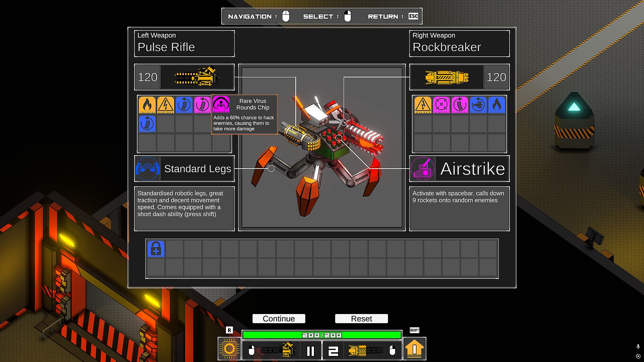This screenshot has height=362, width=644.
Task: Click the Rockbreaker weapon thumbnail
Action: [447, 77]
